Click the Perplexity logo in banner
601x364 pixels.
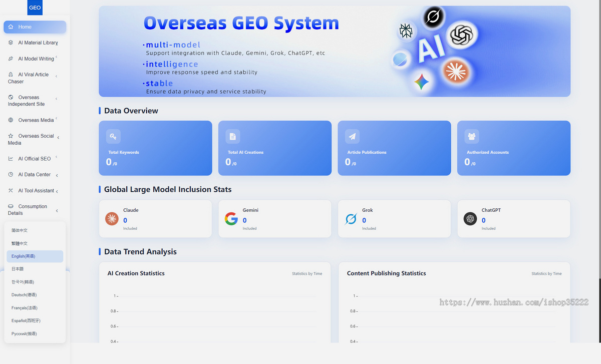tap(406, 32)
